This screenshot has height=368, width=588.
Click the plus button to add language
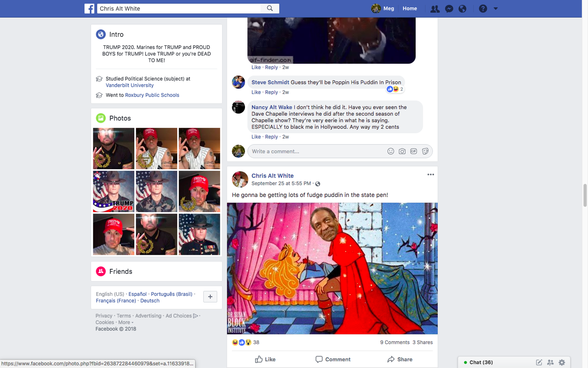[x=210, y=297]
